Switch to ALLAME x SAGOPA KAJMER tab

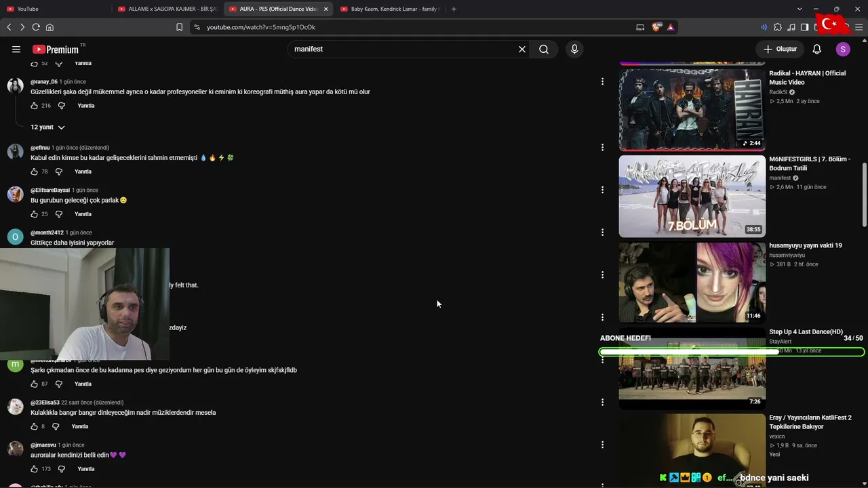coord(167,9)
